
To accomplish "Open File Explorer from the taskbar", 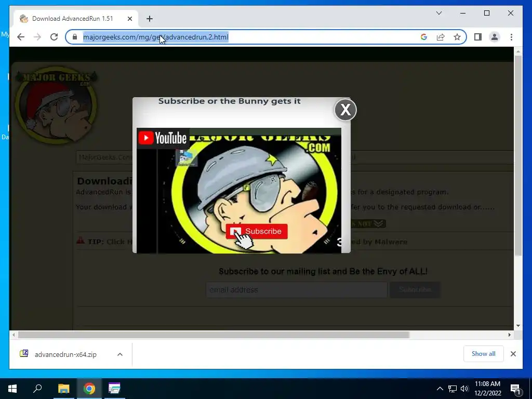I will (x=63, y=388).
